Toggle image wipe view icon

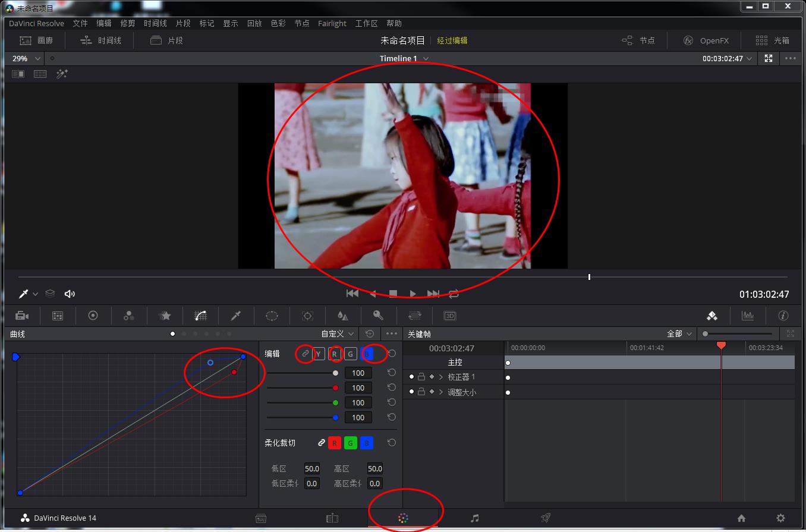pos(18,74)
